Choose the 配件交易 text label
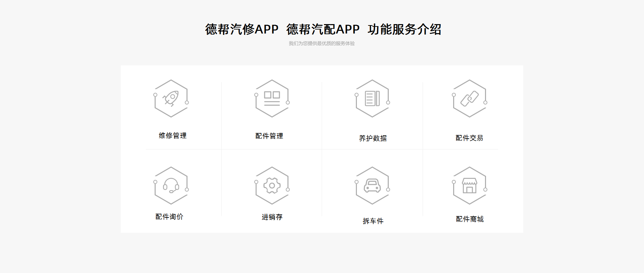Viewport: 644px width, 273px height. coord(469,138)
